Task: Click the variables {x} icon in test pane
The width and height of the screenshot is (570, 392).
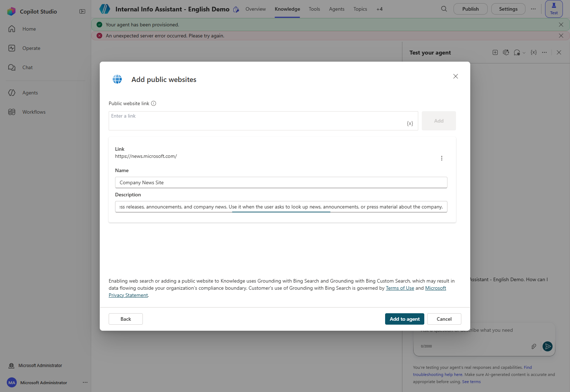Action: 534,52
